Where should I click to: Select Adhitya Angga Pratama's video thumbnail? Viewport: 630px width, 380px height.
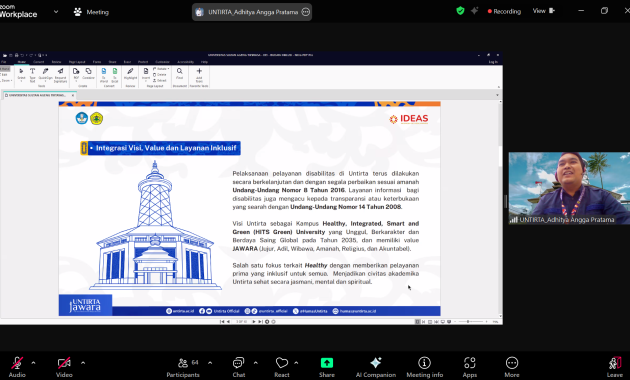tap(569, 188)
